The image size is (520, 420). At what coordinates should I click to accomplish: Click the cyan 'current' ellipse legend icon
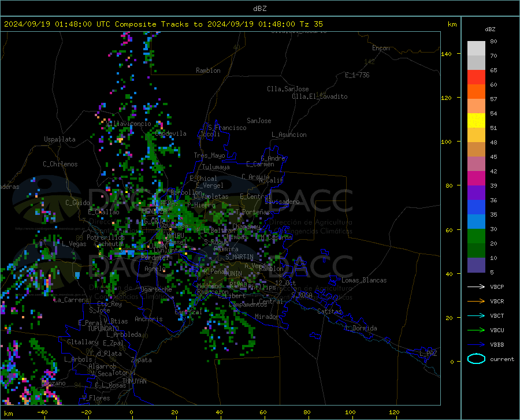point(476,359)
